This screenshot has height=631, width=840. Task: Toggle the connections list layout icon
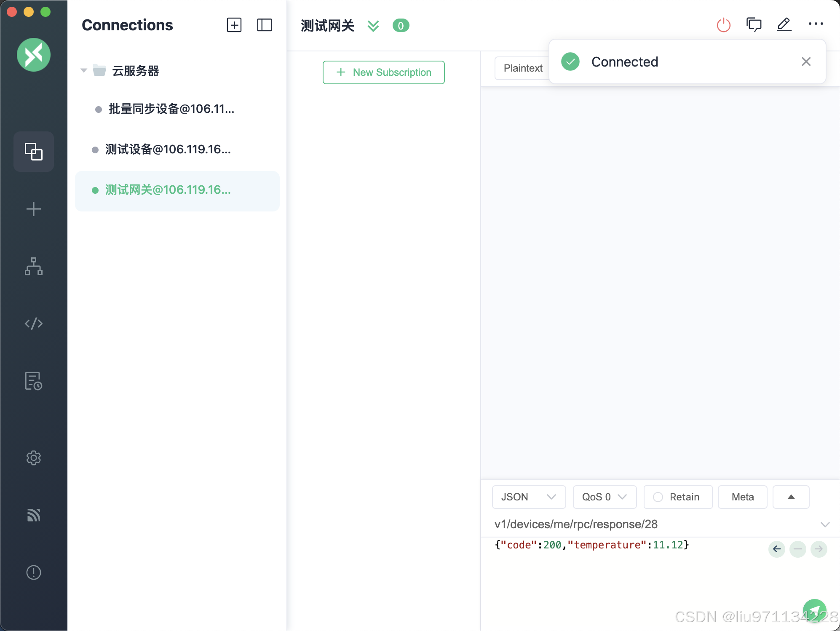265,25
